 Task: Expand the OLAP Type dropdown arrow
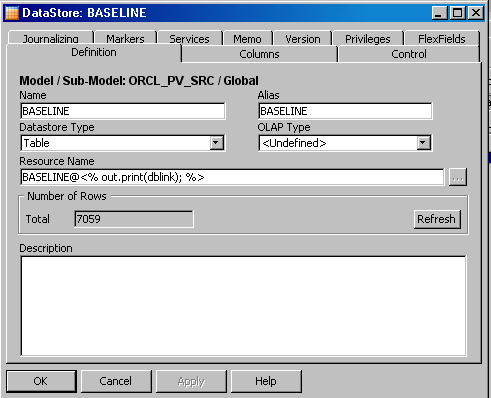[423, 143]
